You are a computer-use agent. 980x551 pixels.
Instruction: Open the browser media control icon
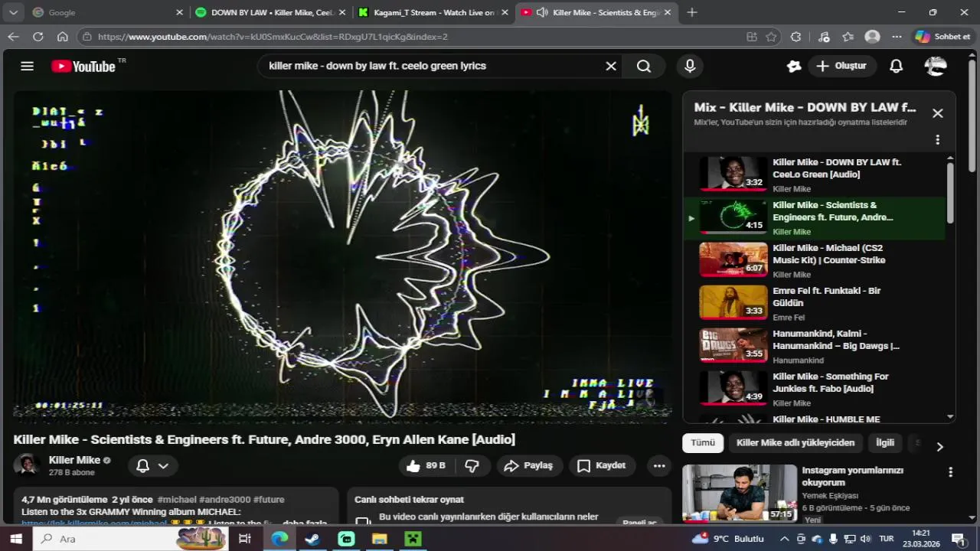pos(824,36)
